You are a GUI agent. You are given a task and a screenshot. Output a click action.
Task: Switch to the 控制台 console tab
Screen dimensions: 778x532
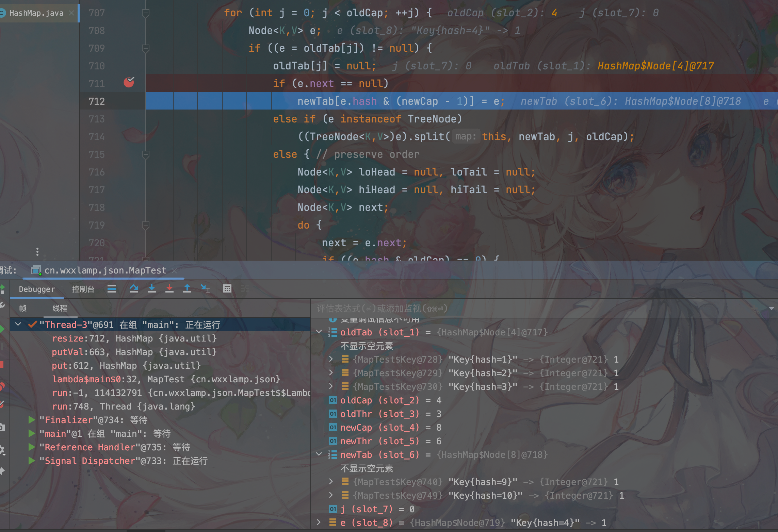pos(83,289)
